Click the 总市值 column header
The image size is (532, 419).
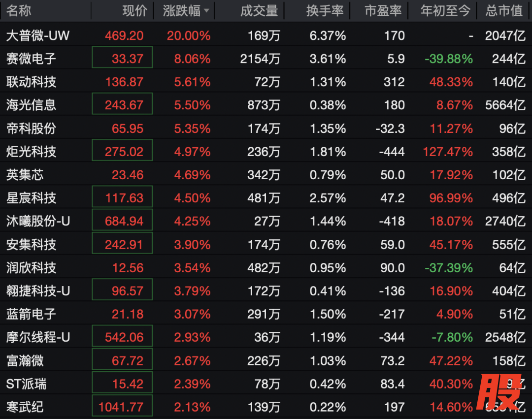click(504, 11)
